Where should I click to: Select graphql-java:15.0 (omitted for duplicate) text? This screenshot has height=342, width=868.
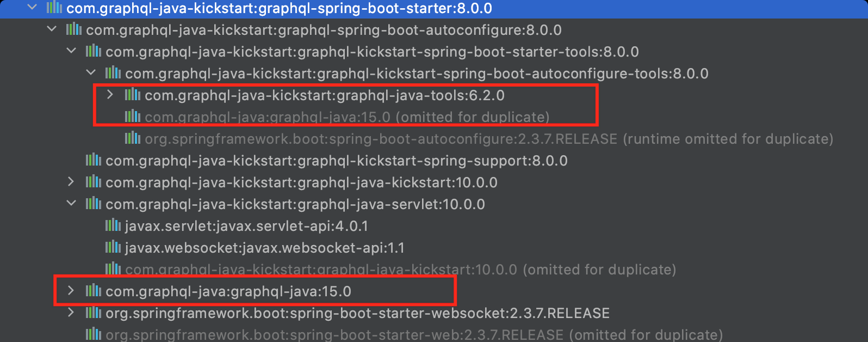pos(347,117)
